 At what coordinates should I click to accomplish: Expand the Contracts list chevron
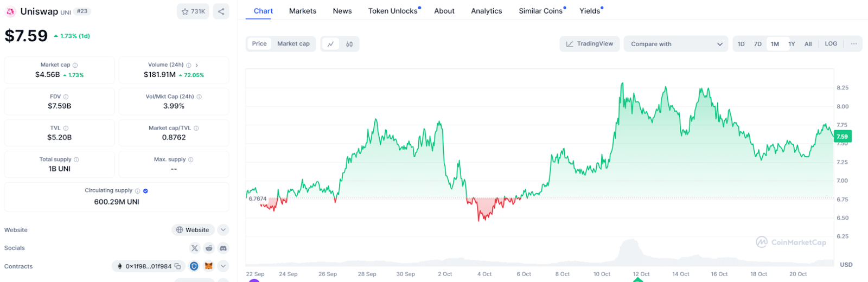(223, 266)
